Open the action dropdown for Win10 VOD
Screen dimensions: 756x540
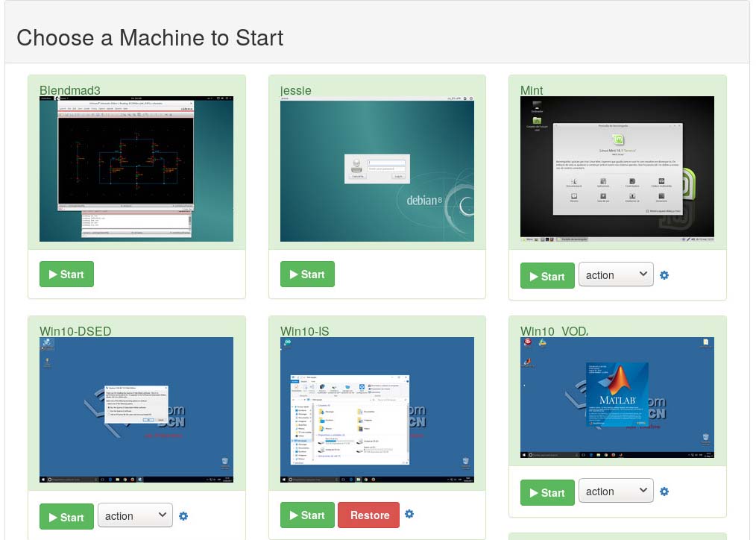click(x=616, y=491)
